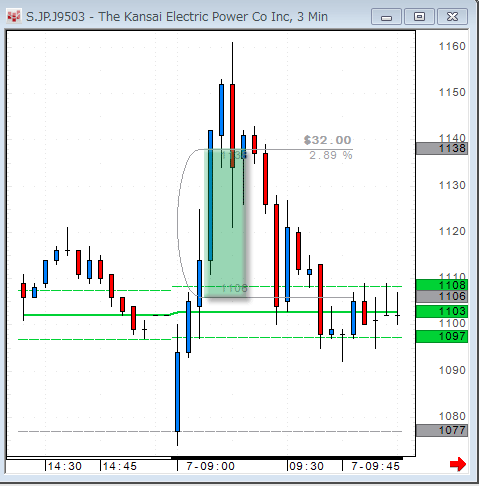This screenshot has height=486, width=479.
Task: Click the 1080 price scale value
Action: [x=452, y=416]
